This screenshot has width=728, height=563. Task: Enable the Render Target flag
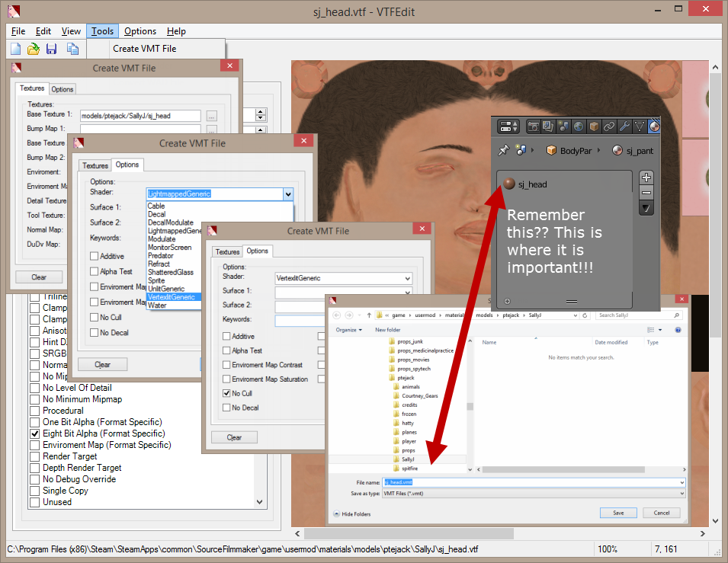tap(34, 456)
